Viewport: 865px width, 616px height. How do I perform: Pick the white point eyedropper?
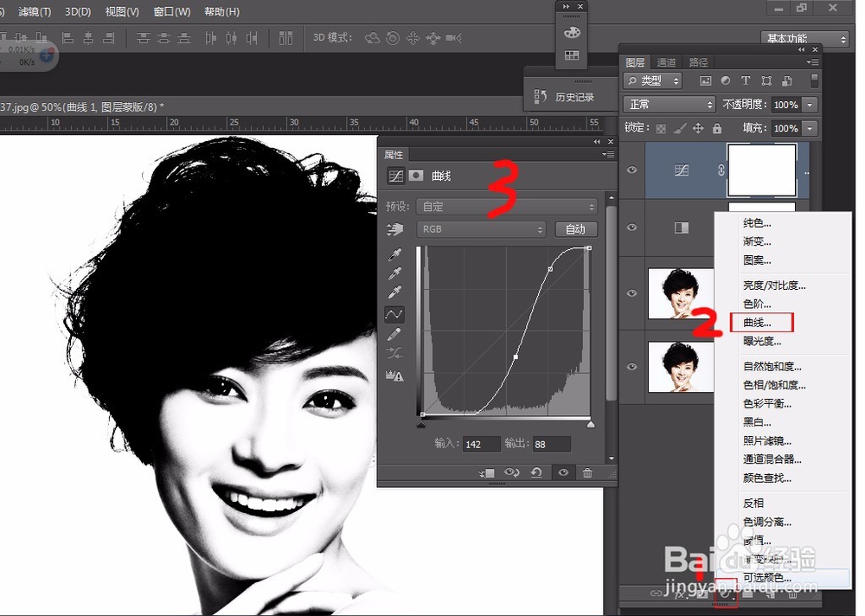[394, 292]
